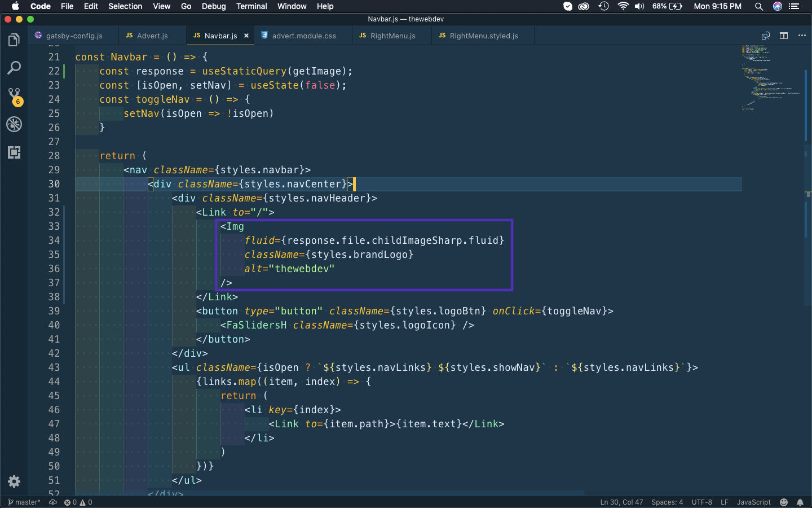Open the Edit menu
Image resolution: width=812 pixels, height=508 pixels.
click(91, 6)
